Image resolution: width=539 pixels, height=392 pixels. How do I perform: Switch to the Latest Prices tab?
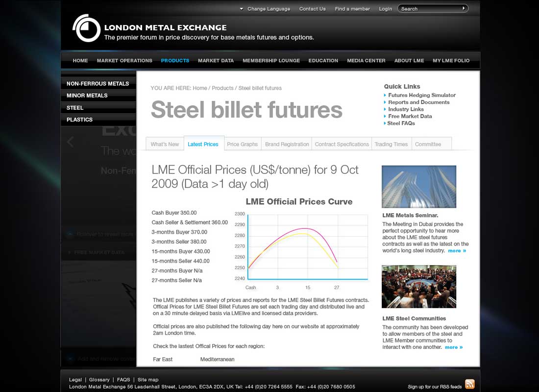point(203,144)
